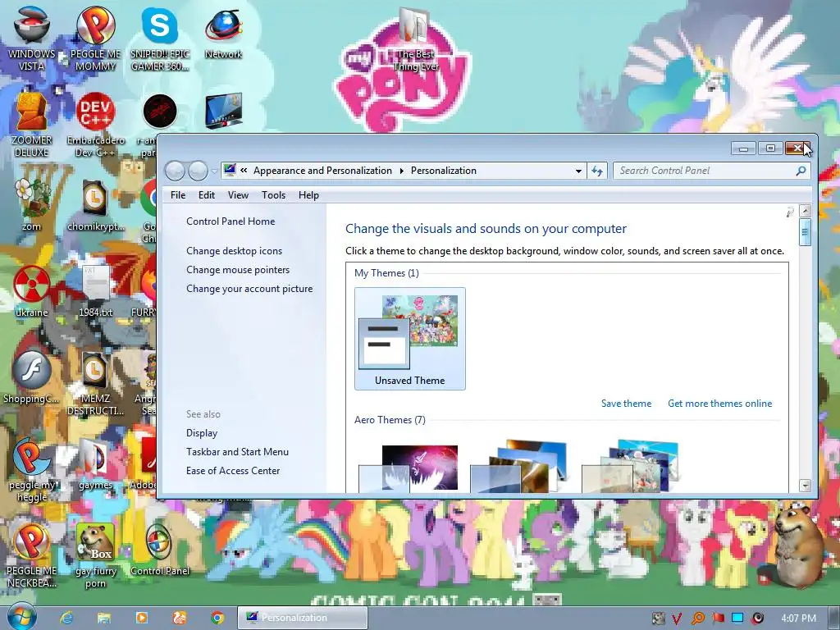
Task: Click the search magnifier in Control Panel
Action: coord(801,171)
